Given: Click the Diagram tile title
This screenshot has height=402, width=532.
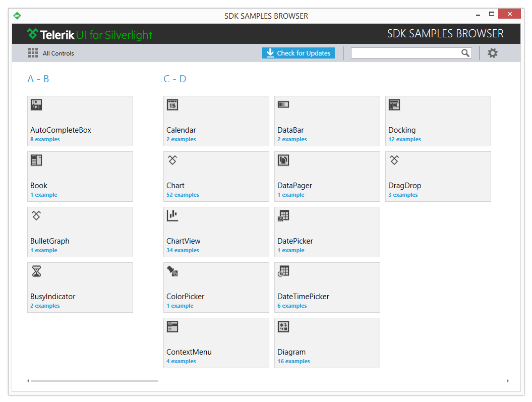Looking at the screenshot, I should (x=291, y=352).
